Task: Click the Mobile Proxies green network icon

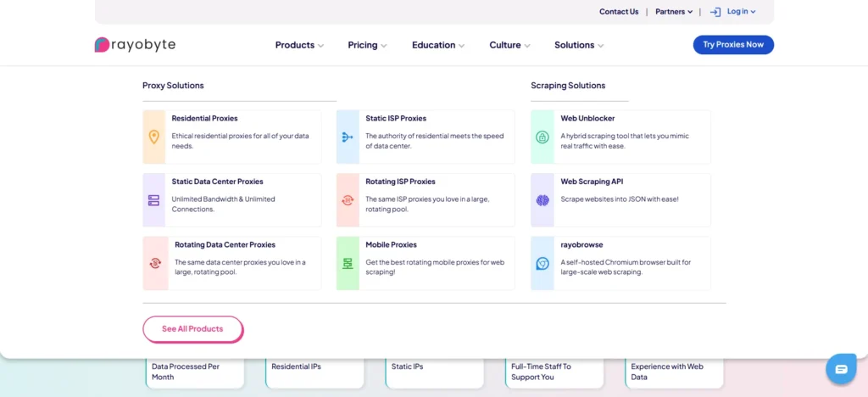Action: 348,264
